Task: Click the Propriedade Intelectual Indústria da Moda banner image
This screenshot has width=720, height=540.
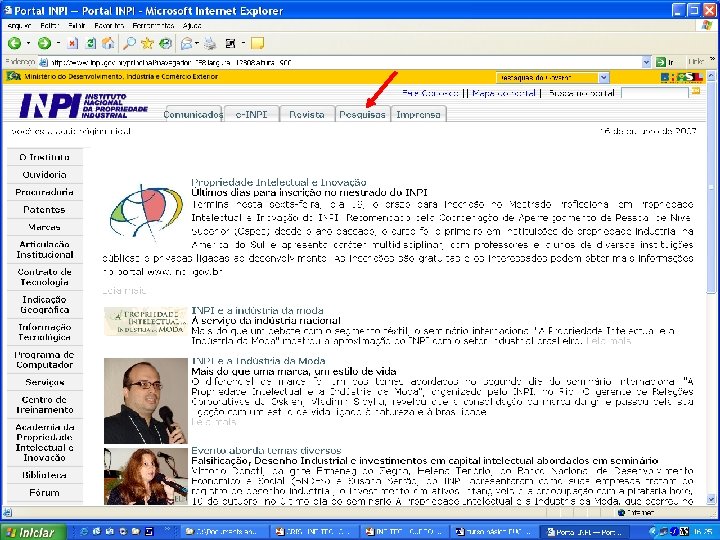Action: tap(146, 321)
